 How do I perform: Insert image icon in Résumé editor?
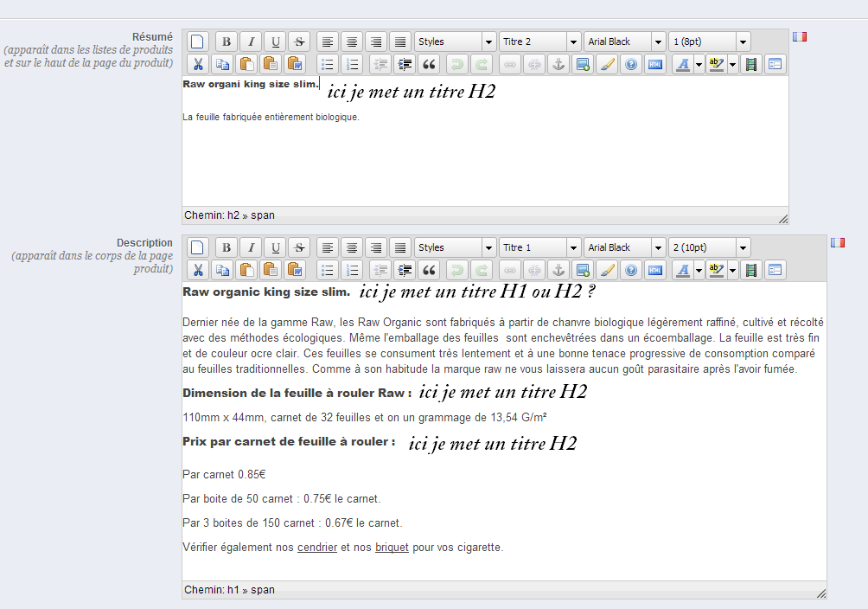583,64
